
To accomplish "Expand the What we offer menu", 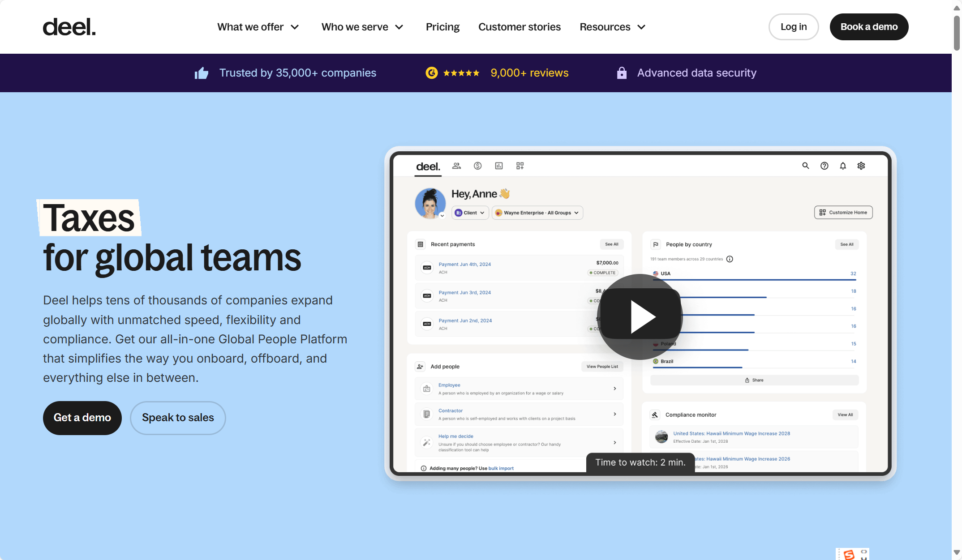I will 258,27.
